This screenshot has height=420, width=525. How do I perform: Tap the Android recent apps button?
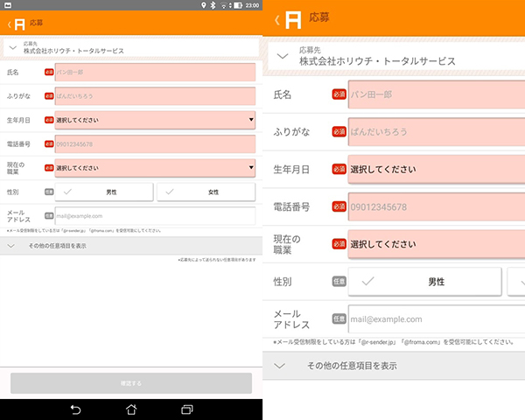187,409
